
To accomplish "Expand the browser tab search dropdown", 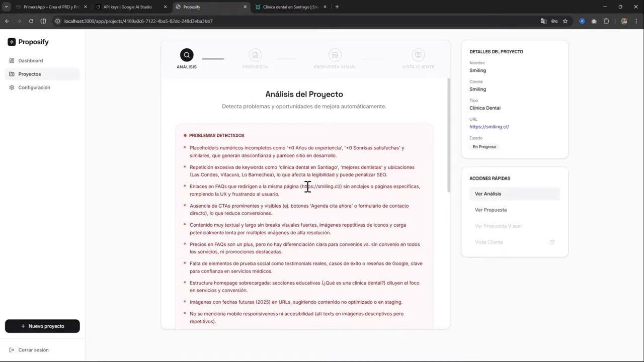I will click(7, 7).
